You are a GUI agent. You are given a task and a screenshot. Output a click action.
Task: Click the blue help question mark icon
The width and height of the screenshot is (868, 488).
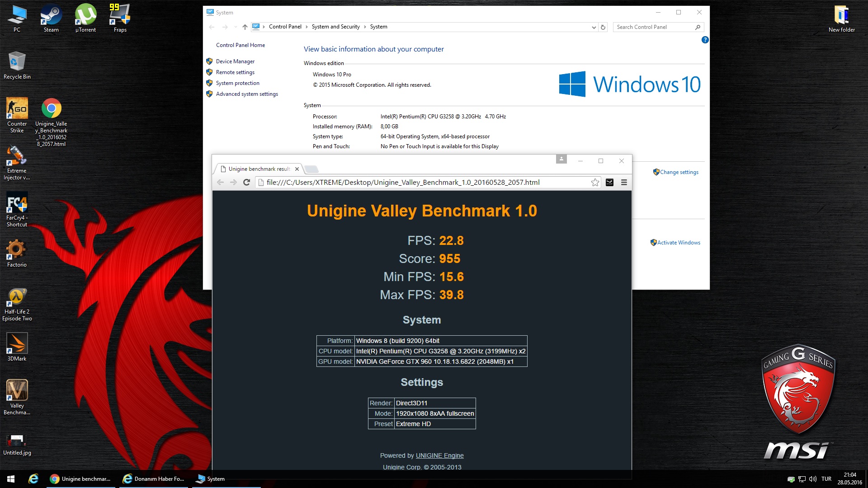click(x=705, y=40)
